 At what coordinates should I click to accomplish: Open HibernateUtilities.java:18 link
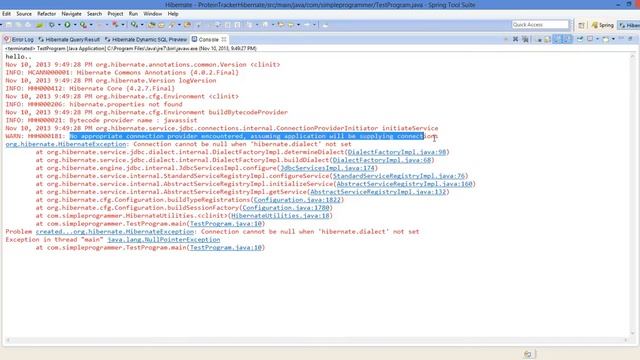(280, 216)
